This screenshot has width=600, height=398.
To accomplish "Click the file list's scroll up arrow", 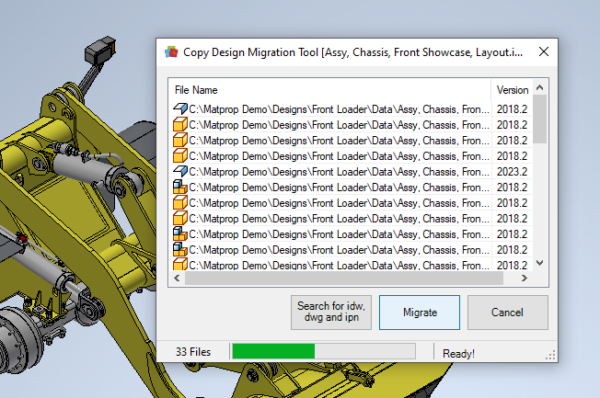I will (x=540, y=88).
